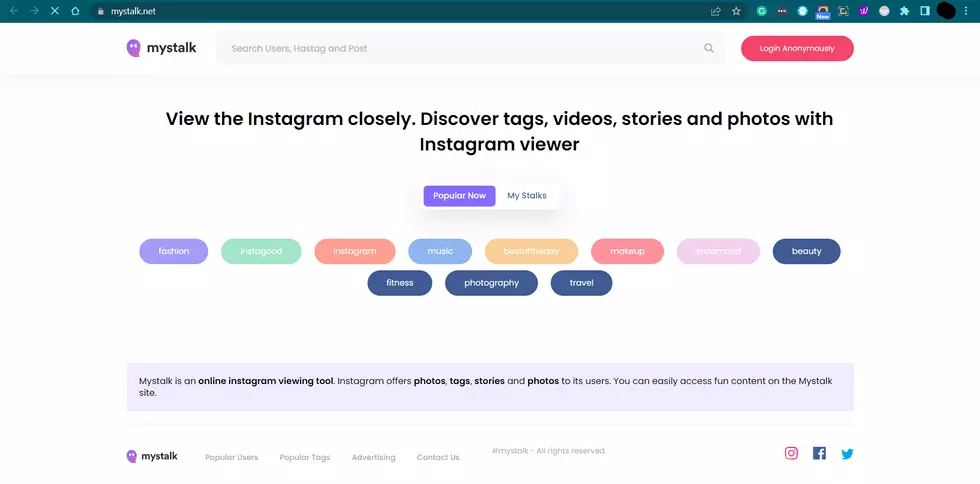Open the instagram tag pill

[355, 251]
